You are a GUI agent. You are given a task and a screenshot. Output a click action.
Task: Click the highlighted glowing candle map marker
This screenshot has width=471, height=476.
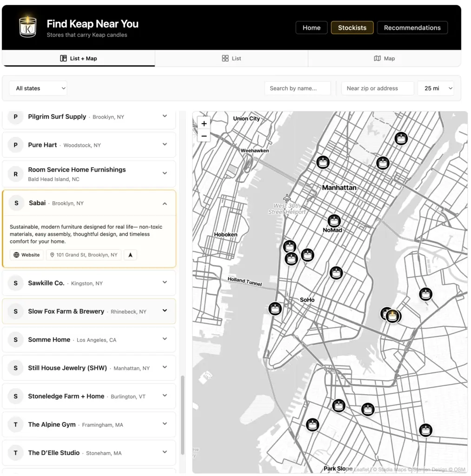[392, 316]
